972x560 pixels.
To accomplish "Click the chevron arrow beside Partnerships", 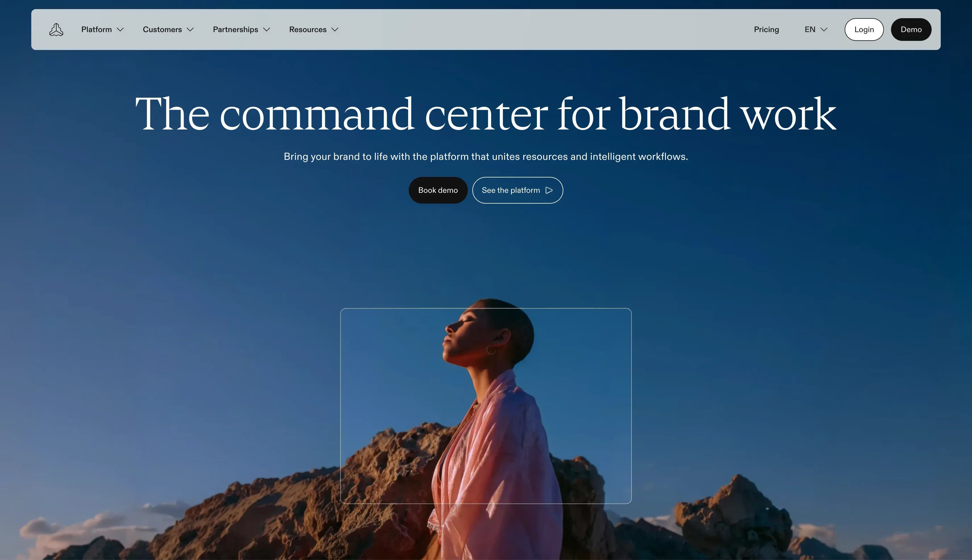I will (x=266, y=30).
